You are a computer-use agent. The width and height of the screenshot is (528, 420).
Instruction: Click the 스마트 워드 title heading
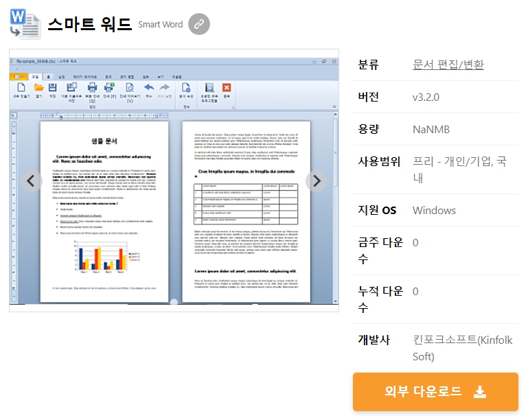[89, 24]
